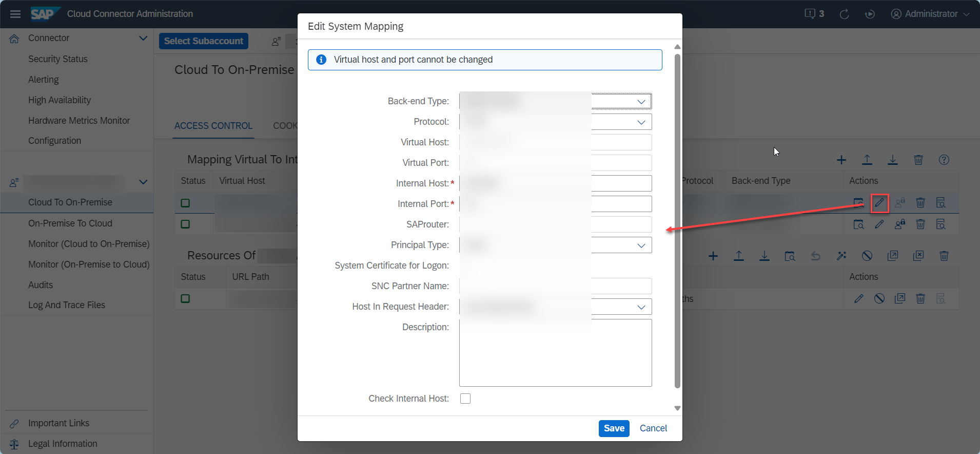Open Log And Trace Files
Viewport: 980px width, 454px height.
coord(67,305)
